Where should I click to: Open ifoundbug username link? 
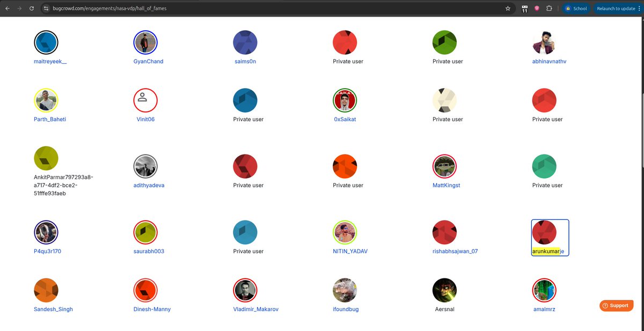tap(347, 309)
